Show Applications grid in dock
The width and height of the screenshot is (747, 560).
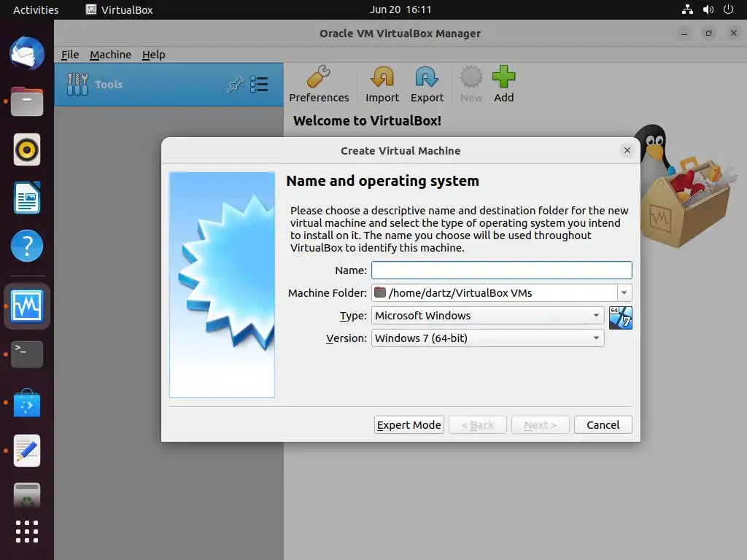27,532
